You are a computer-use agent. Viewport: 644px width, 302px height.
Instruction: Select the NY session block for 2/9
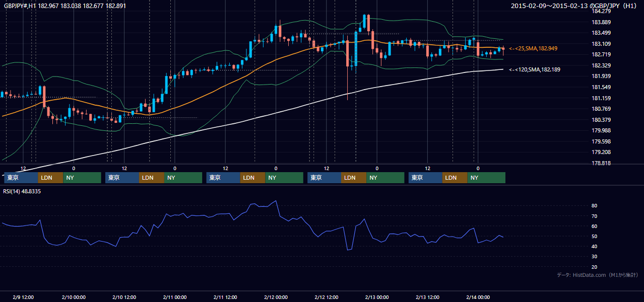(x=82, y=178)
